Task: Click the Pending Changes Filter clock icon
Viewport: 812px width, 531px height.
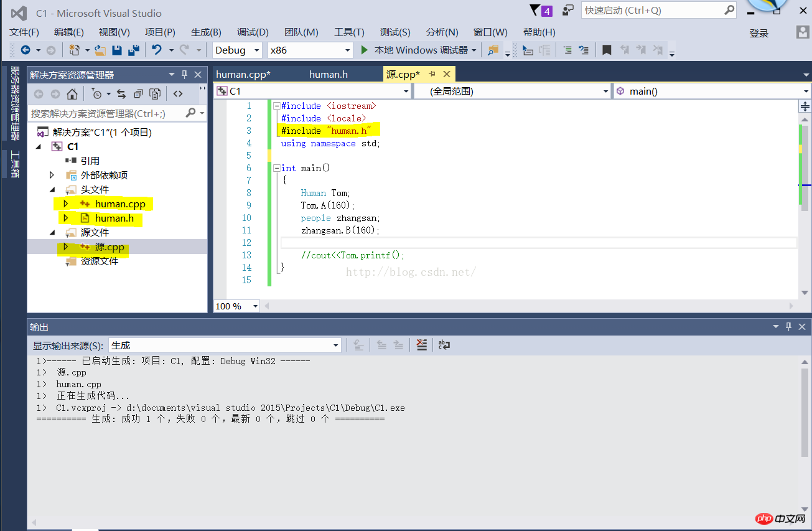Action: click(96, 94)
